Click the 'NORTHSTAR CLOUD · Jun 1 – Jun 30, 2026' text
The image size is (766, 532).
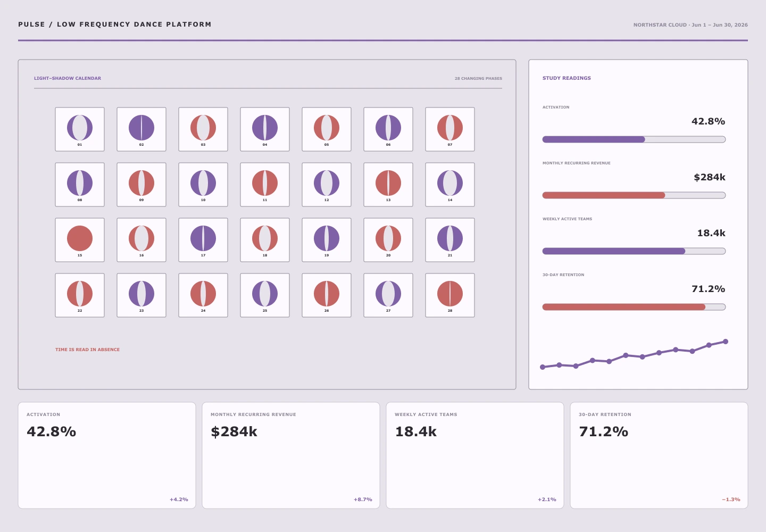tap(690, 25)
